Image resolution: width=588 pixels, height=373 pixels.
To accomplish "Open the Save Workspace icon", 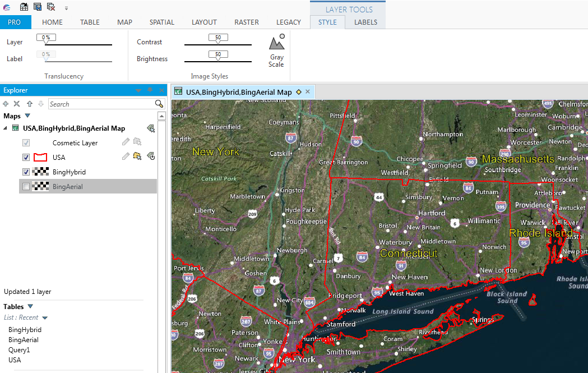I will [x=38, y=7].
